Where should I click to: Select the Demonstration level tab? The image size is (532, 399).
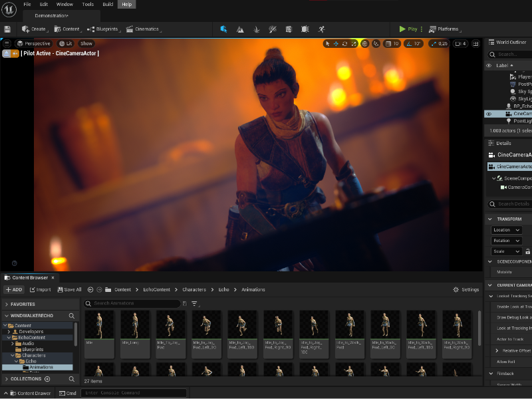click(52, 15)
